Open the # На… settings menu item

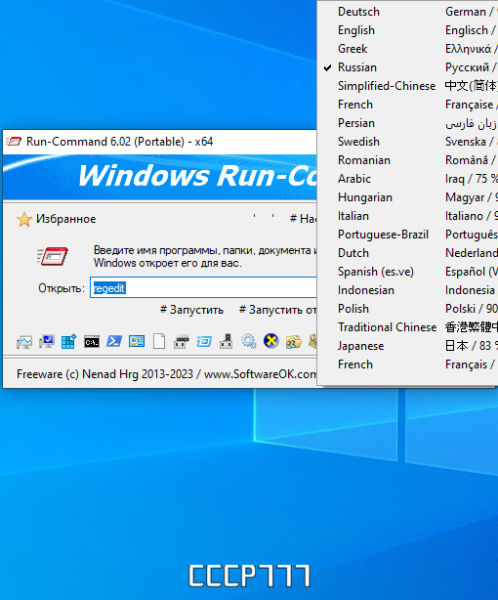pos(303,219)
